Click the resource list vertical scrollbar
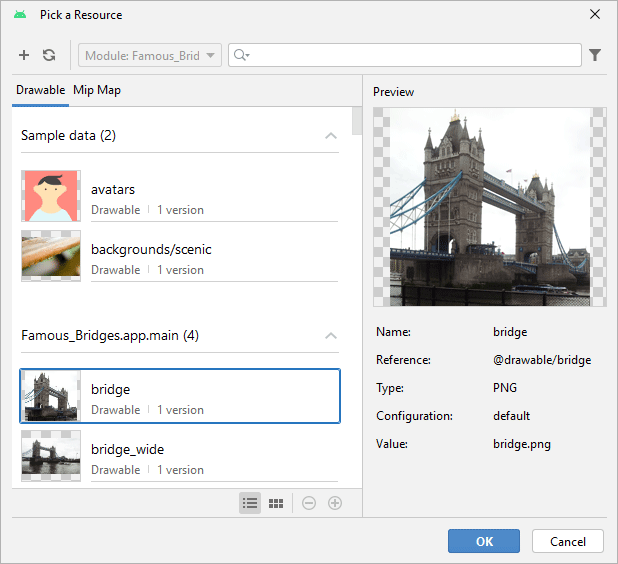 click(x=357, y=120)
